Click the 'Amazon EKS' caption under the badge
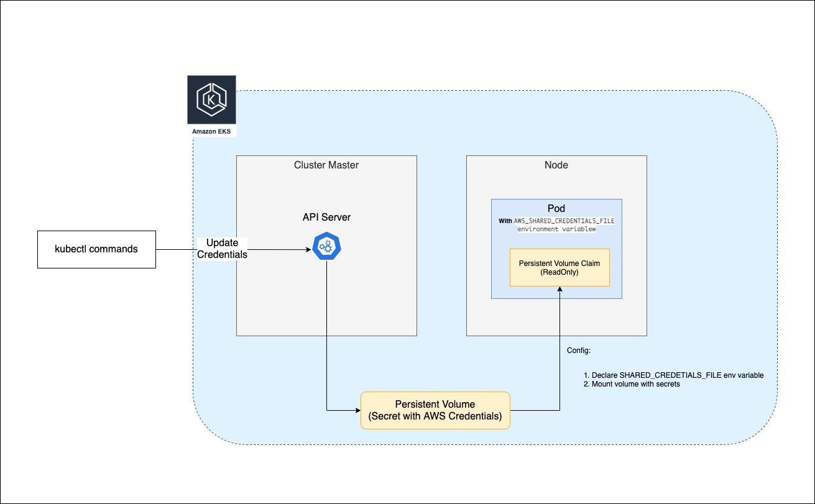815x504 pixels. coord(211,131)
